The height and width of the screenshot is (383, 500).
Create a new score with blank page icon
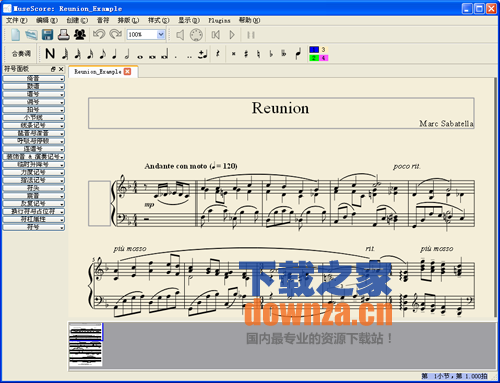(15, 35)
